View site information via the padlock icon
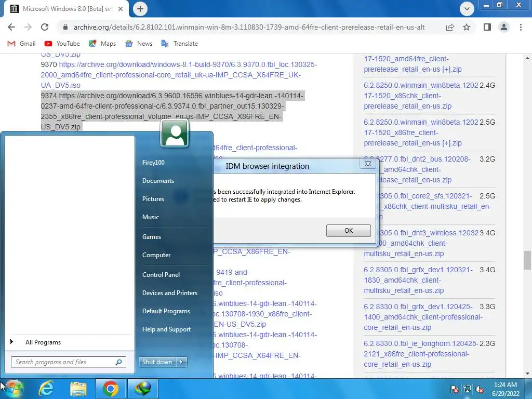 click(65, 27)
